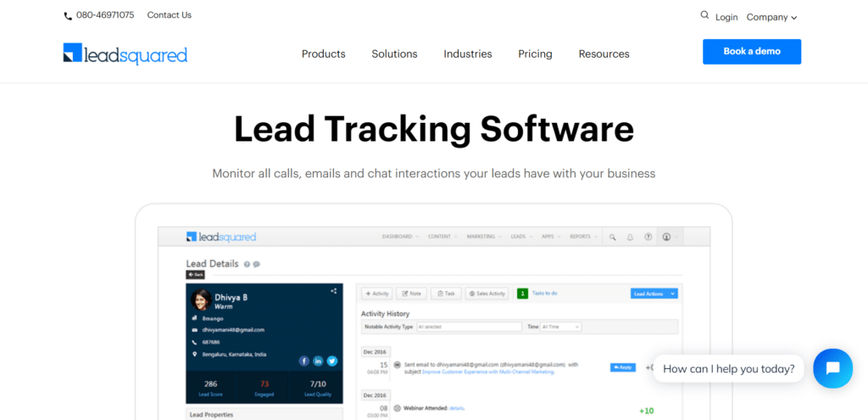Click the Engaged value 73

coord(264,384)
